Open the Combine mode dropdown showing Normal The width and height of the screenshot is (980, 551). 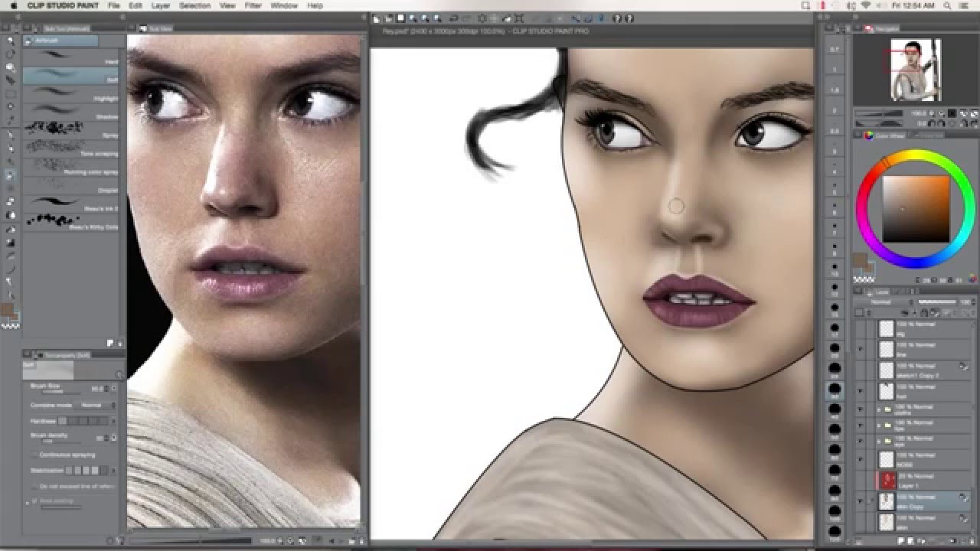click(92, 404)
